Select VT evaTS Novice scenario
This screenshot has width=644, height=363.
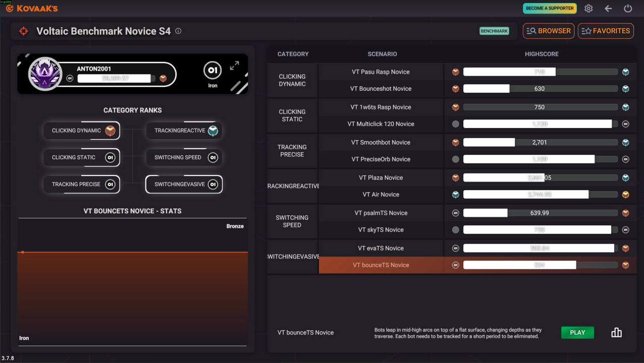click(x=381, y=249)
